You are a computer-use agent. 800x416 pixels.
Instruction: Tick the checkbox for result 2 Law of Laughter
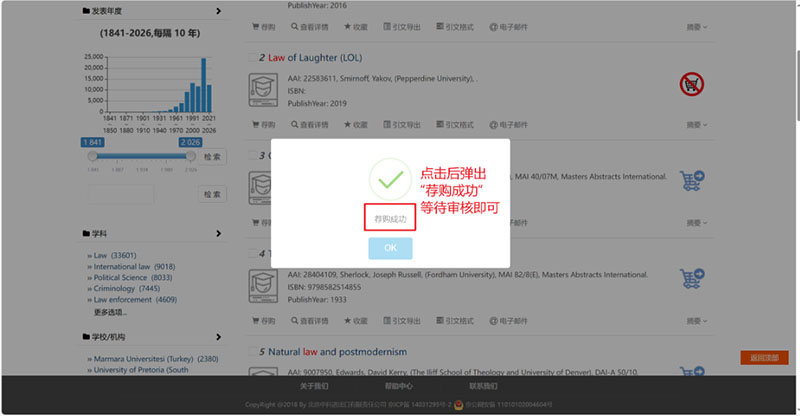252,58
